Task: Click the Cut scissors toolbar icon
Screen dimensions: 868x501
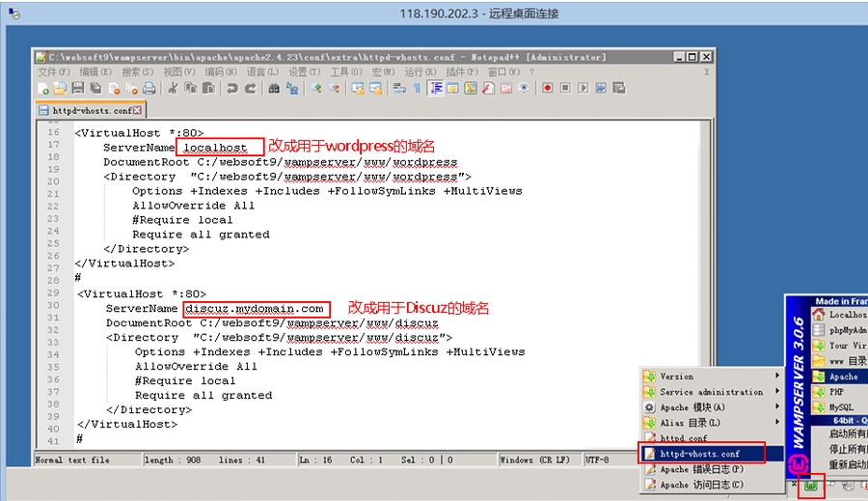Action: click(173, 88)
